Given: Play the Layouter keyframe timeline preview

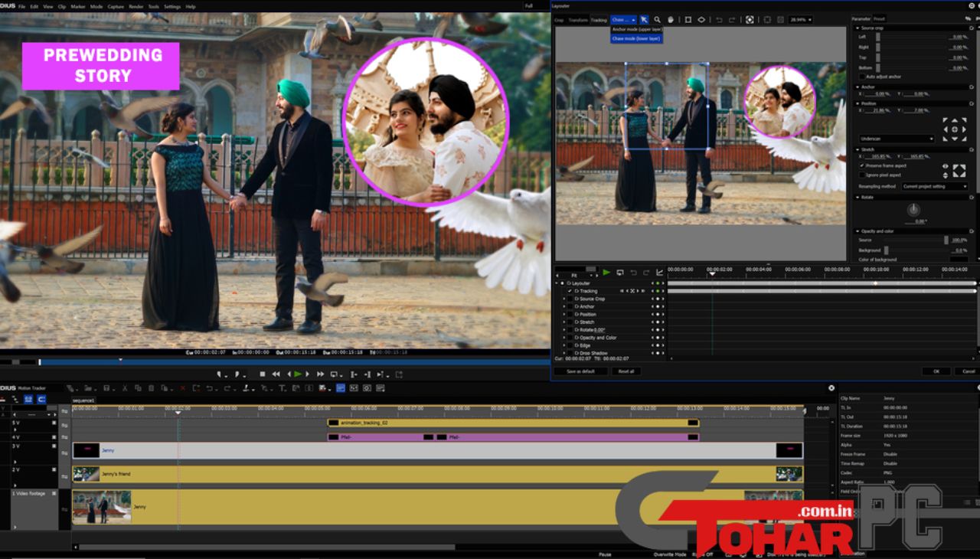Looking at the screenshot, I should click(x=606, y=272).
